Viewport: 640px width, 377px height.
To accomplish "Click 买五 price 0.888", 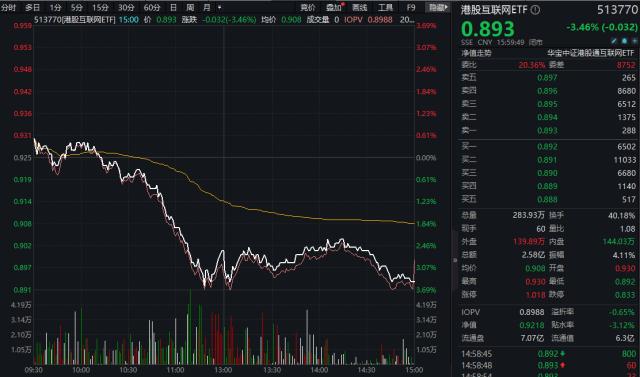I will pyautogui.click(x=547, y=200).
